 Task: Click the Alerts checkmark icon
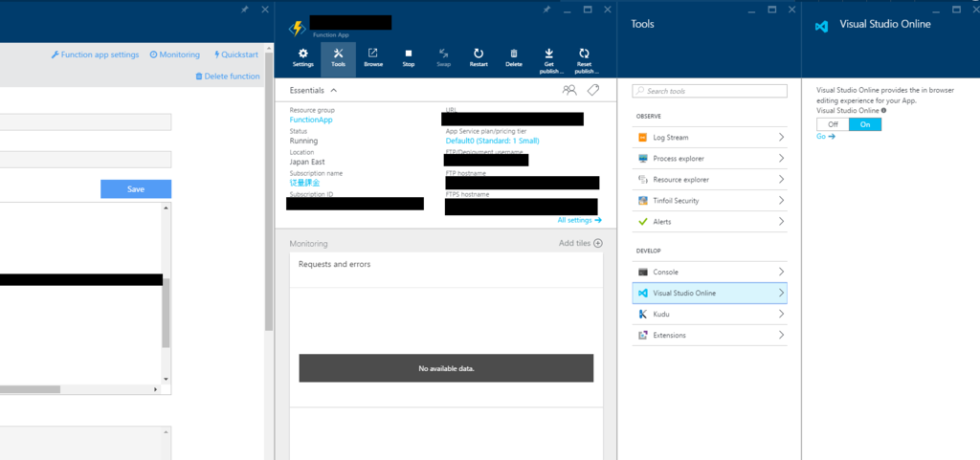coord(642,222)
